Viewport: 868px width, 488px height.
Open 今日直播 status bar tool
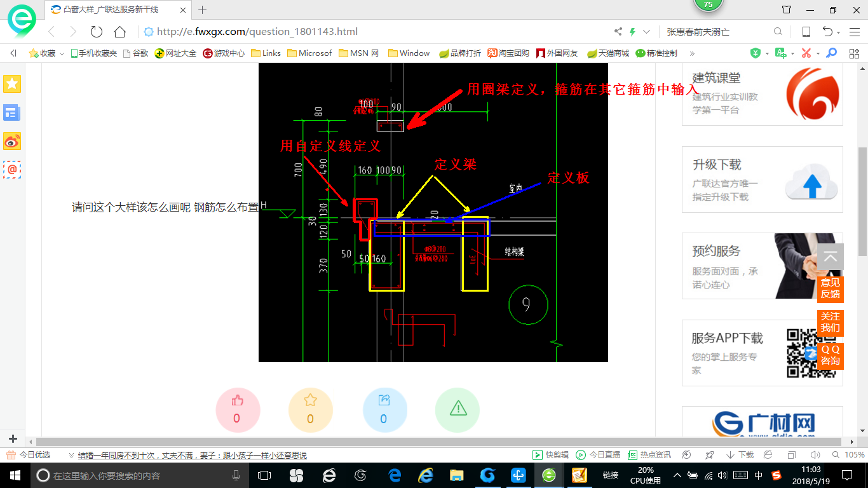coord(598,455)
